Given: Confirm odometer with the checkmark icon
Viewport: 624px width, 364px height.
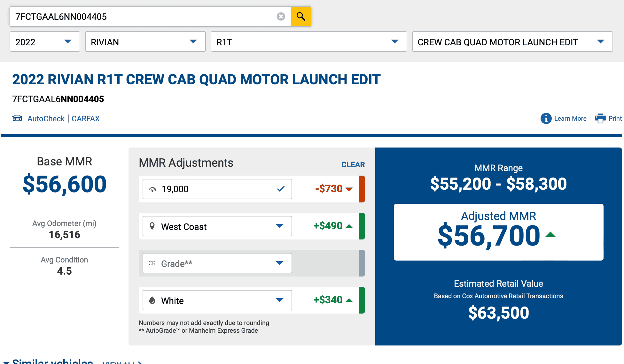Looking at the screenshot, I should point(281,189).
